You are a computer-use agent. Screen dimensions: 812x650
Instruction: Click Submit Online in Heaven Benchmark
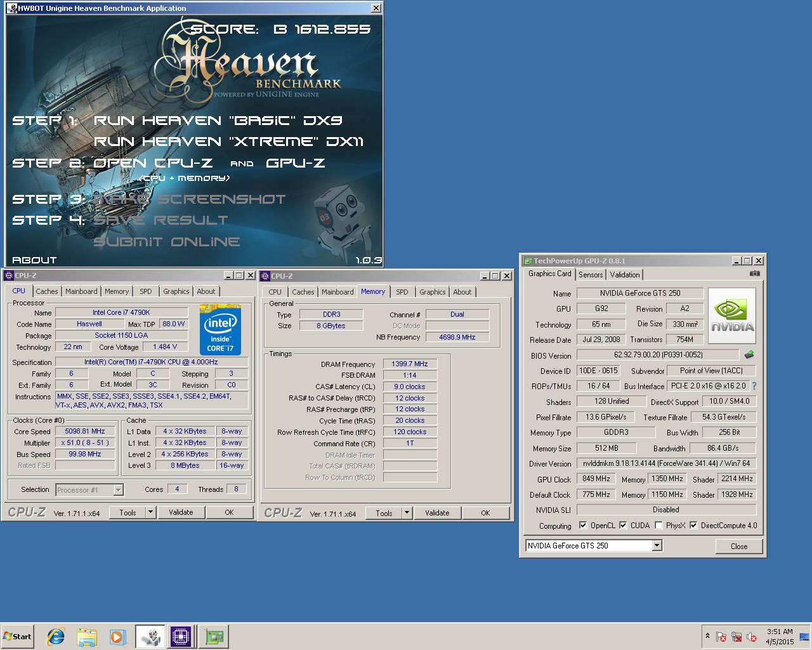167,242
